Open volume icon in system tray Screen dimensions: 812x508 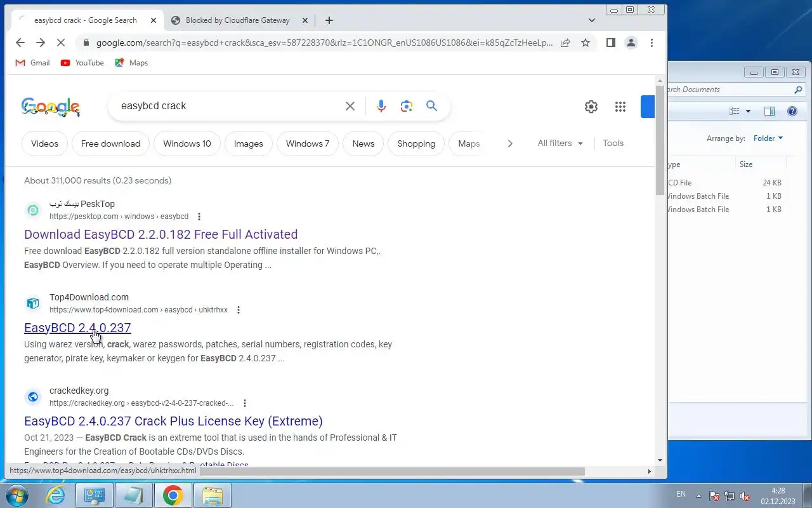tap(745, 496)
